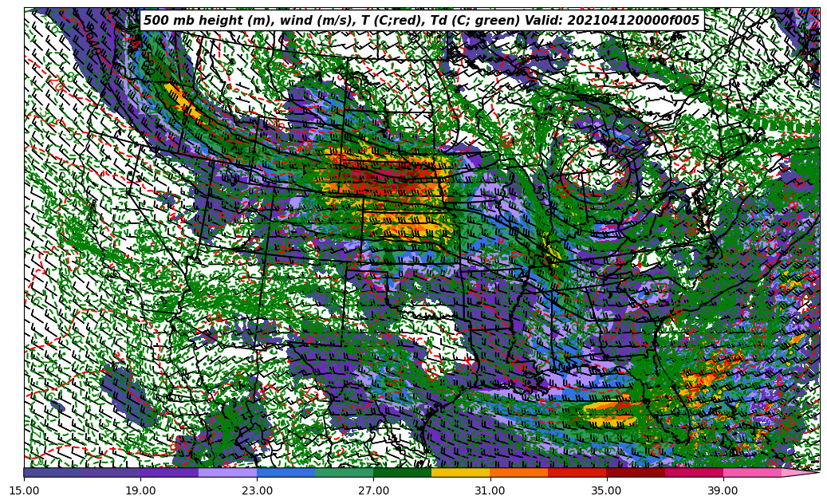Click the 500 mb height map title
The image size is (827, 504).
[421, 21]
